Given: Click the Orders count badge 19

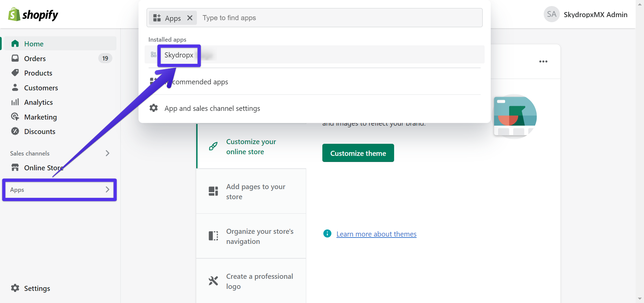Looking at the screenshot, I should [x=105, y=58].
